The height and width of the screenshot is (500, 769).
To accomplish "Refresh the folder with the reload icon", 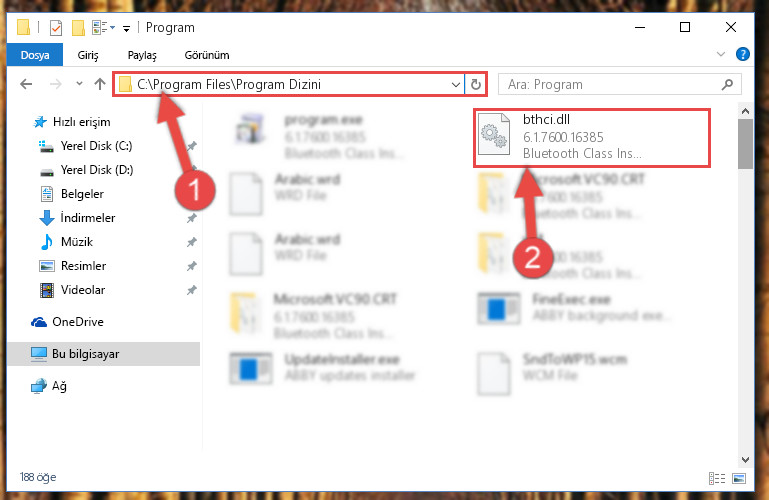I will [x=475, y=84].
